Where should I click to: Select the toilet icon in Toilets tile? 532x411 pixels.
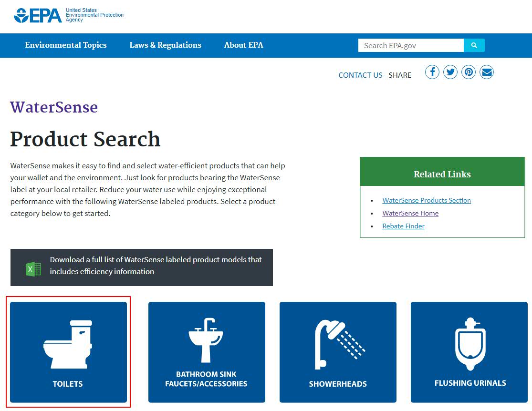[x=68, y=344]
